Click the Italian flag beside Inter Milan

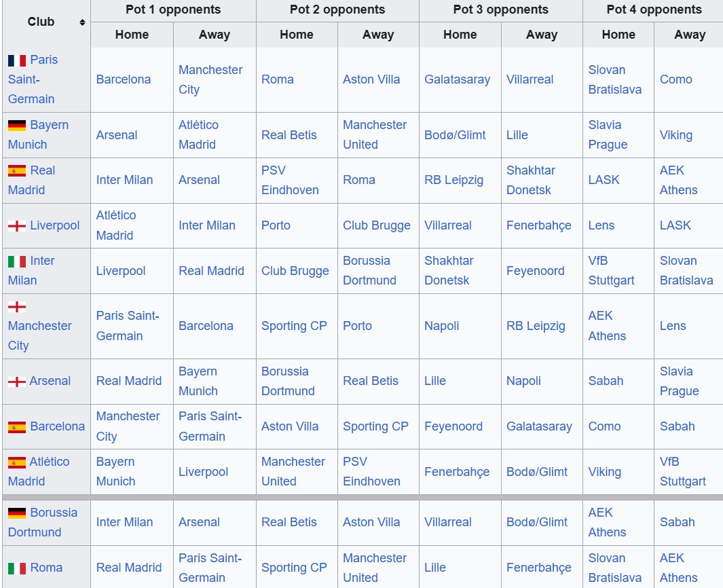[17, 261]
